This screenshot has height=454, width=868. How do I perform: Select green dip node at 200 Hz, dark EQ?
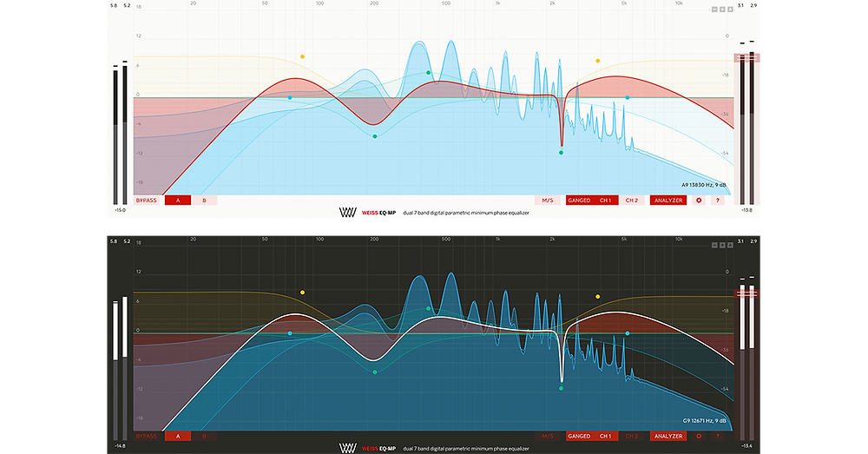click(375, 372)
